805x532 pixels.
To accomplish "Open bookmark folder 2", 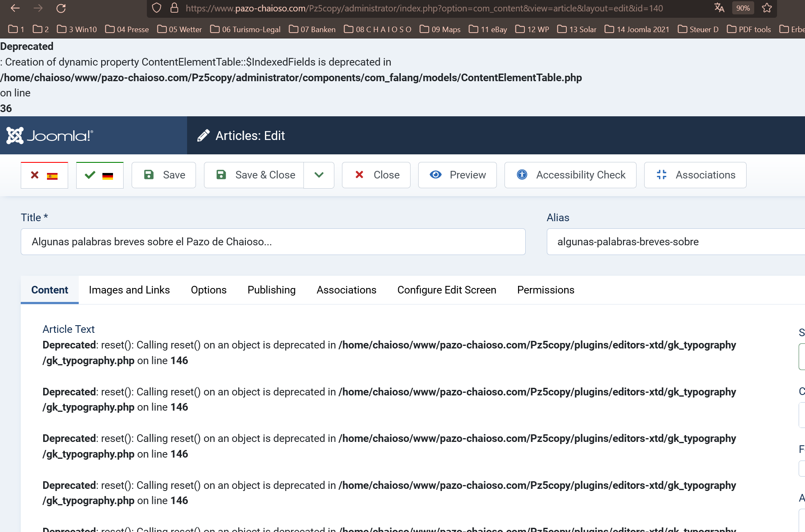I will tap(41, 29).
